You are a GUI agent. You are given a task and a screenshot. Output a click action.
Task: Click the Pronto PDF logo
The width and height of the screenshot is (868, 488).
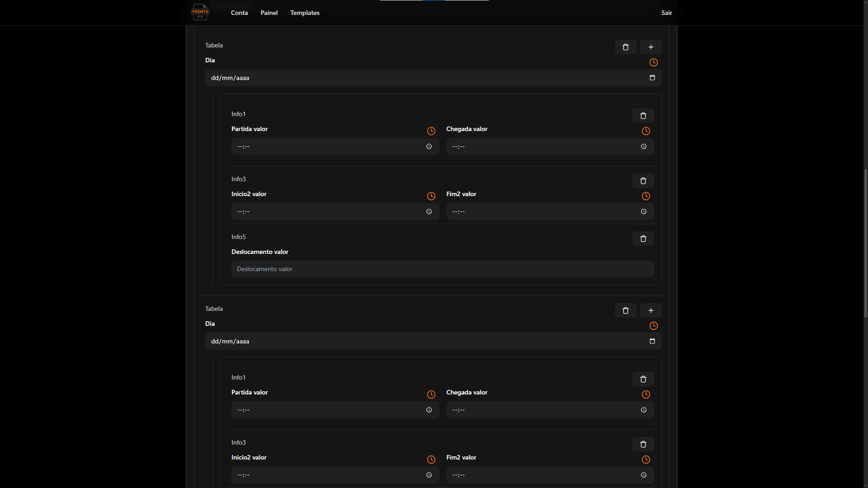coord(200,12)
